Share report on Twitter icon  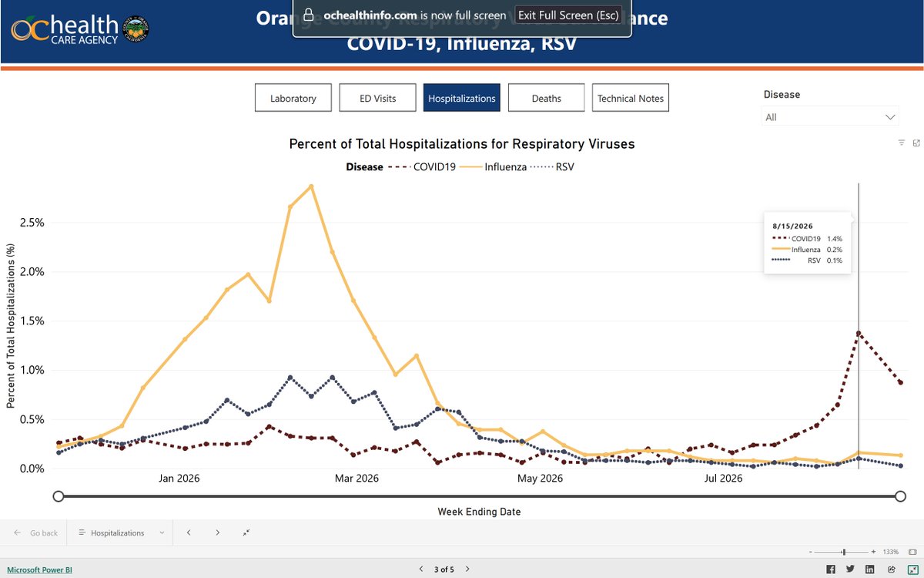pos(850,570)
